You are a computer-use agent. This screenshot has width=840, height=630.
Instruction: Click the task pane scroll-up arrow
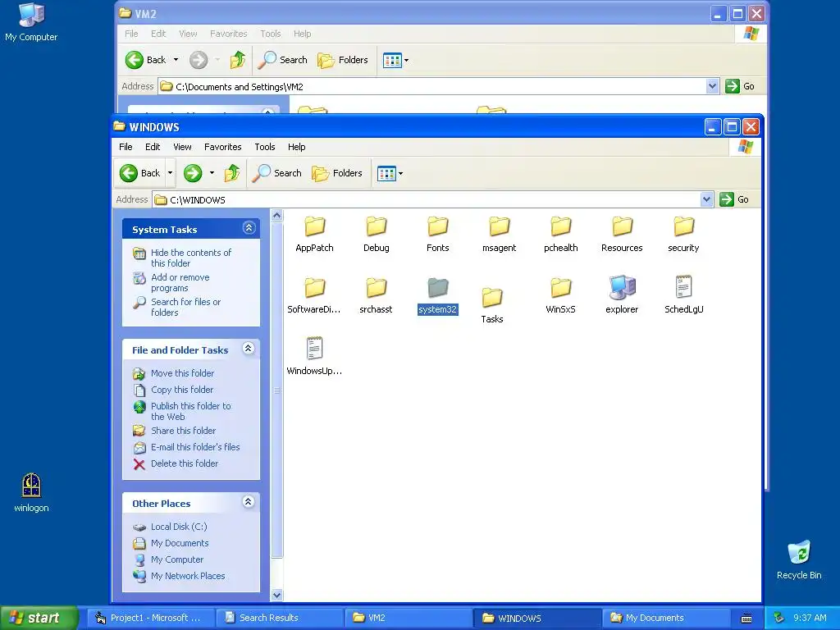click(x=277, y=216)
